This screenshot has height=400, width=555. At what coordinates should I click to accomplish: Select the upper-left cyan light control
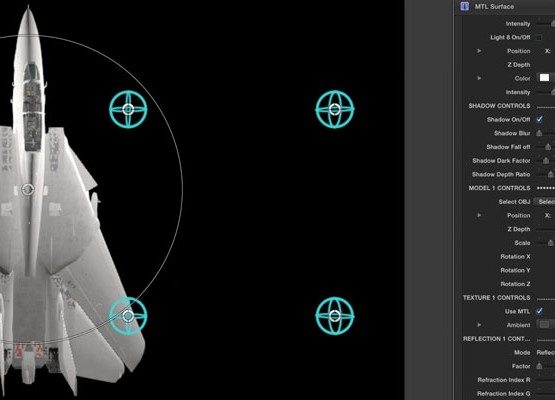coord(128,109)
